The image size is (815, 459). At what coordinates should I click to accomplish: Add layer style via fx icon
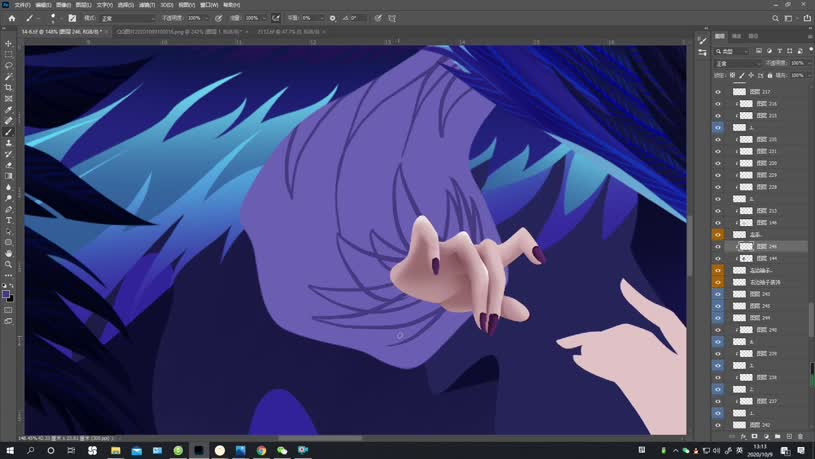point(743,436)
